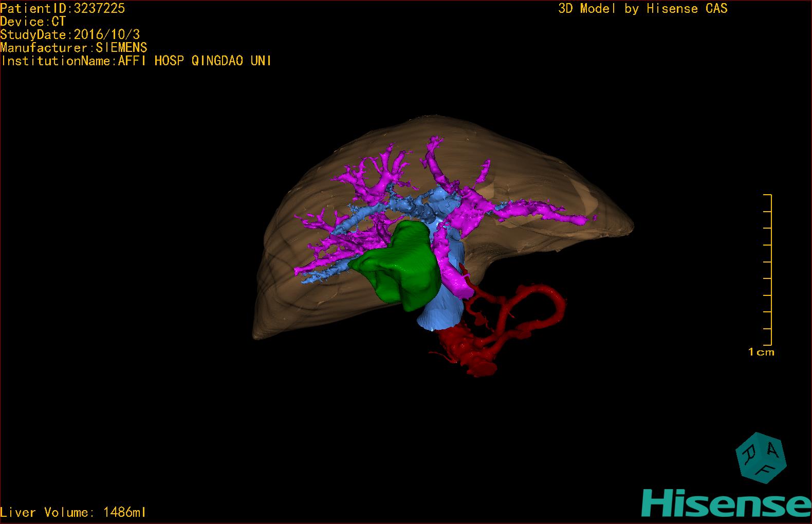
Task: Click the Device:CT label
Action: point(33,22)
